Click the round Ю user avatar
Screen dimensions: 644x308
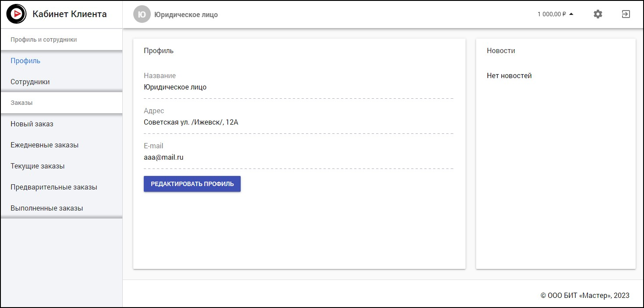142,14
